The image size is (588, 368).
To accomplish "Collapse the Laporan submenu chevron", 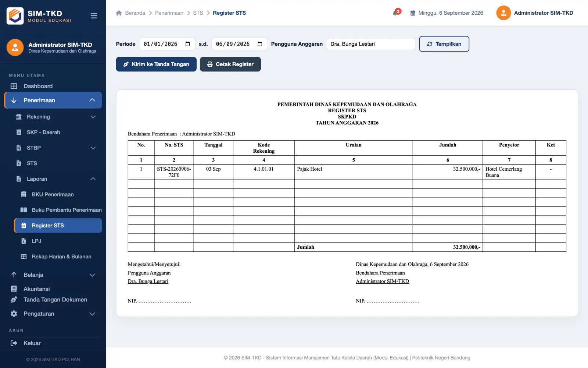I will [x=93, y=179].
